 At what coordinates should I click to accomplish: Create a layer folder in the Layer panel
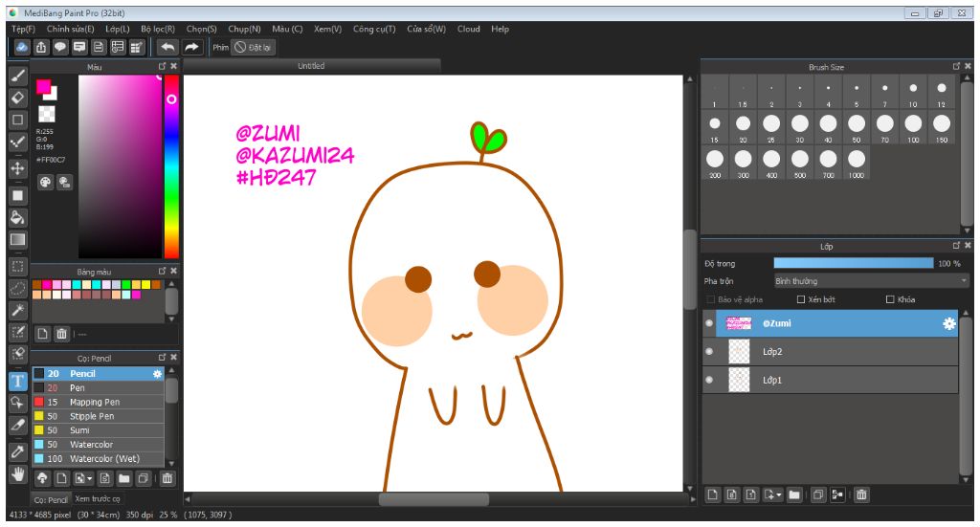pos(793,495)
